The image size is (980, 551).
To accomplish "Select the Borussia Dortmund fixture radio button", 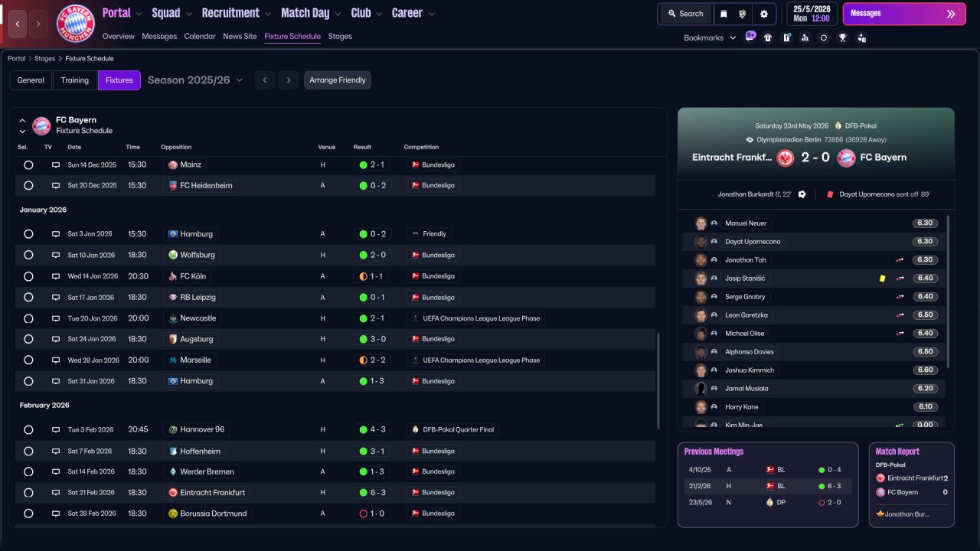I will pos(28,514).
